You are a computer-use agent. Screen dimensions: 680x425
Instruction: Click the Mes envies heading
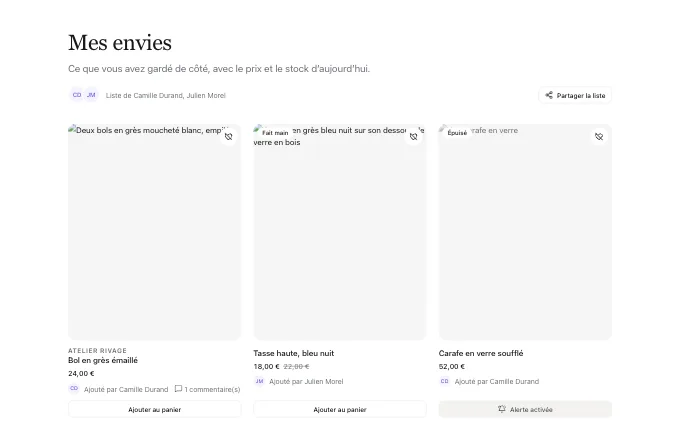click(x=120, y=42)
